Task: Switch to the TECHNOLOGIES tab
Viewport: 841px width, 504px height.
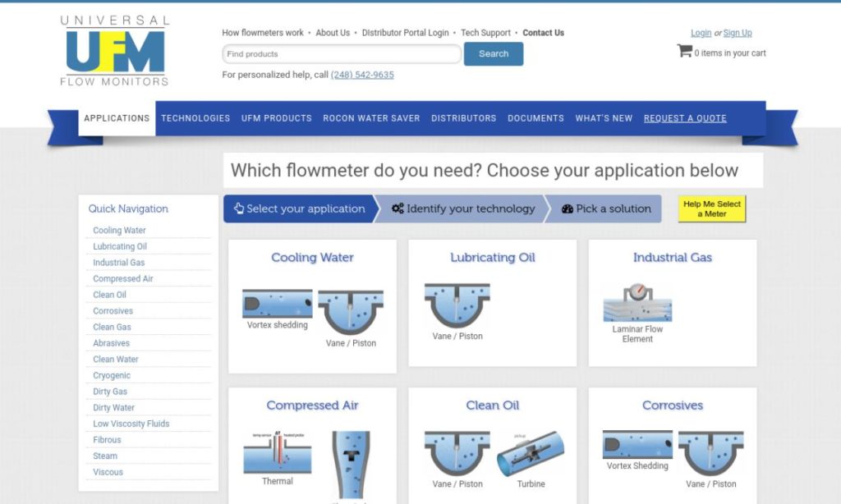Action: [195, 118]
